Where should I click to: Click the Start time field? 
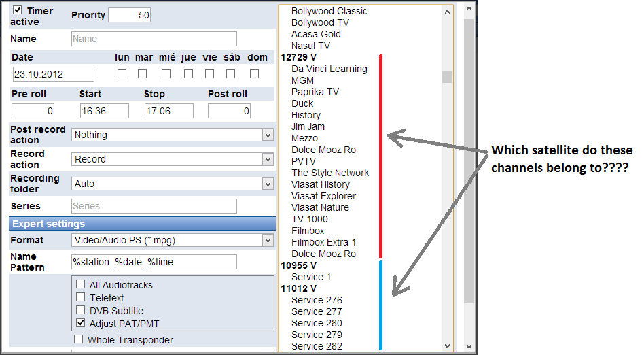[104, 111]
